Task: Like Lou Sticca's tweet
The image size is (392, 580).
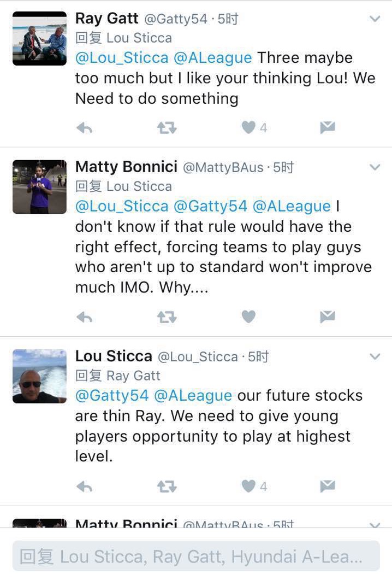Action: [x=249, y=486]
